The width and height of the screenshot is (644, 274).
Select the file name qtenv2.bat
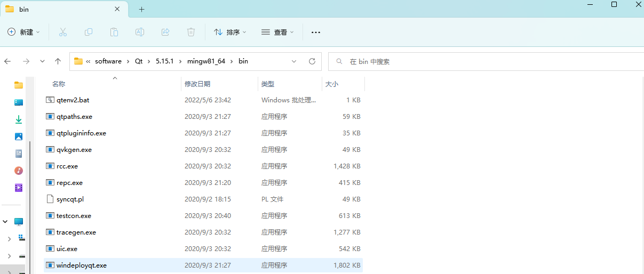73,100
